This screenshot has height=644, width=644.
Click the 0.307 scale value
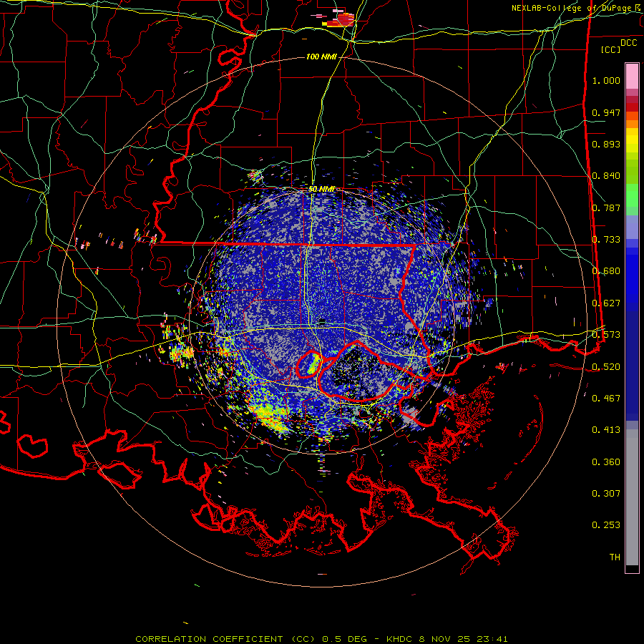point(606,494)
